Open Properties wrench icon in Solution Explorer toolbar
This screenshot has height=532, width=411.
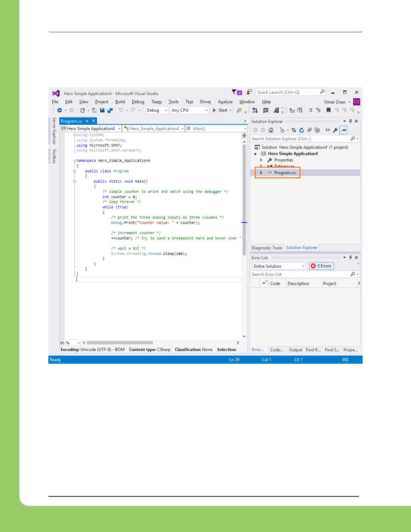pos(335,130)
